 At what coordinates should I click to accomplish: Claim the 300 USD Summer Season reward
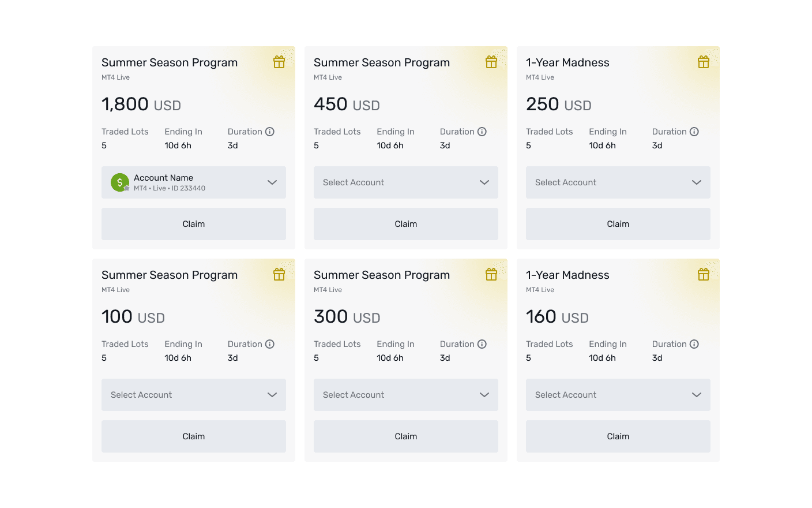click(x=406, y=436)
